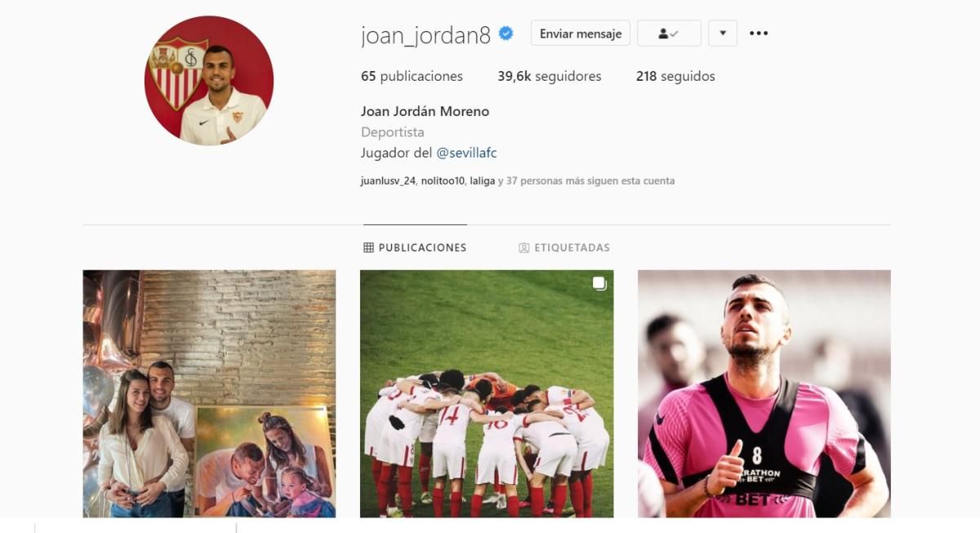
Task: Click the verified badge next to joan_jordan8
Action: (506, 33)
